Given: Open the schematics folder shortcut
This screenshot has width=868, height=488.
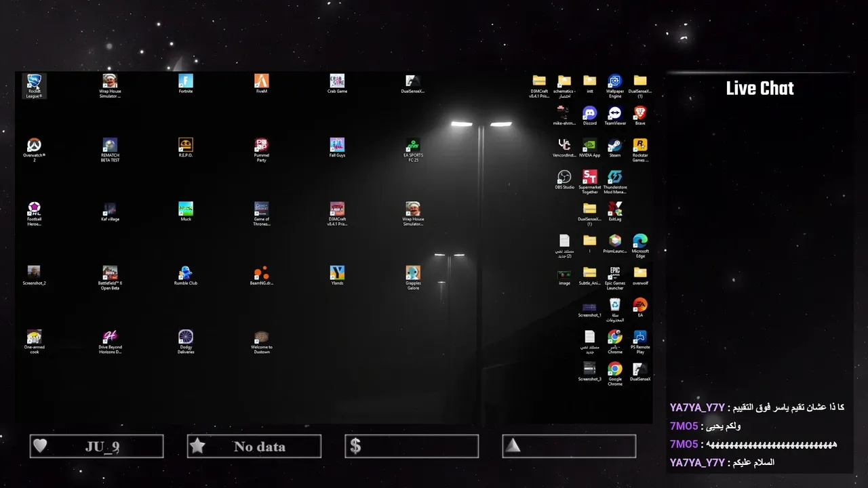Looking at the screenshot, I should coord(564,86).
